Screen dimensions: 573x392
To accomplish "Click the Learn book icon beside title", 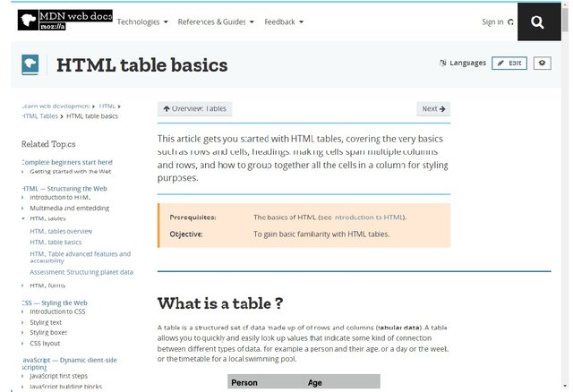I will (x=31, y=64).
